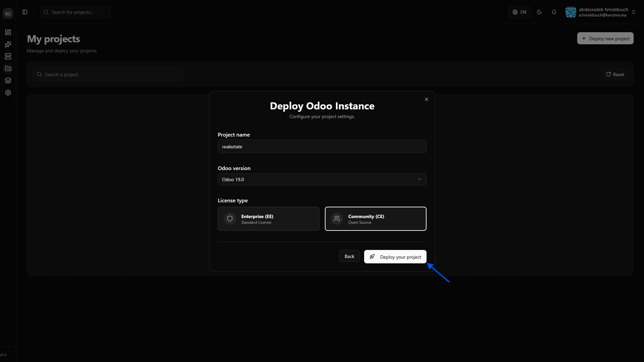The width and height of the screenshot is (644, 362).
Task: Toggle dark mode moon icon
Action: 539,12
